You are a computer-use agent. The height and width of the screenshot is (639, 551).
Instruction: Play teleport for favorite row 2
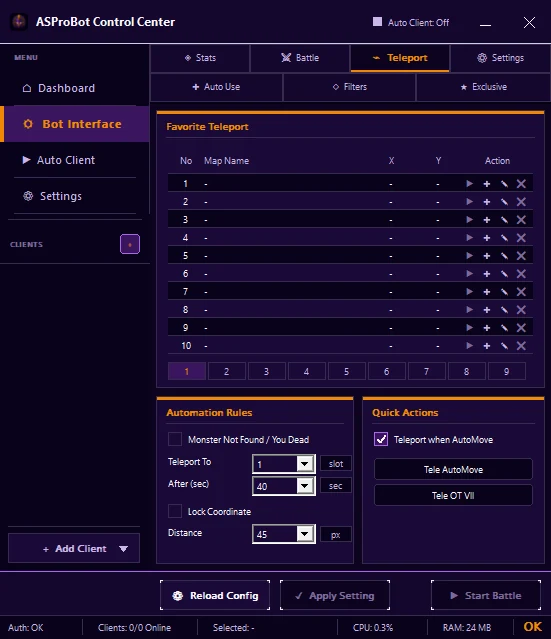click(469, 202)
